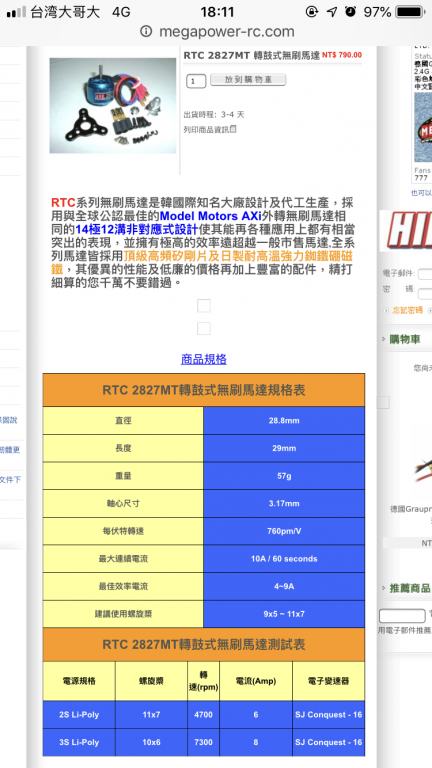432x768 pixels.
Task: Open the 商品規格 link
Action: [204, 360]
